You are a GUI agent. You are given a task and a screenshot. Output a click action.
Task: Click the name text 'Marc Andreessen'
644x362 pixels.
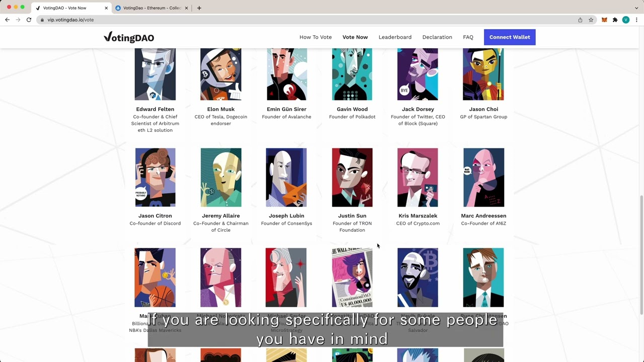pos(484,216)
